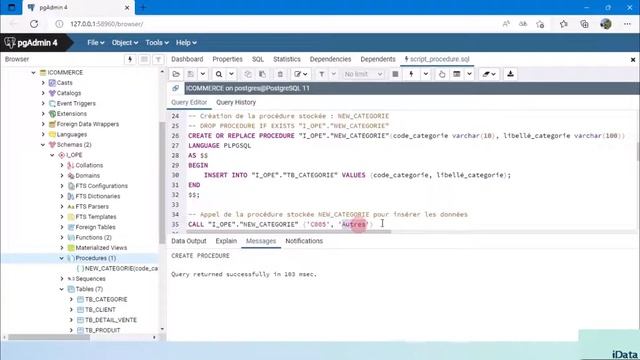Screen dimensions: 640x360
Task: Expand the Extensions tree node
Action: tap(43, 113)
